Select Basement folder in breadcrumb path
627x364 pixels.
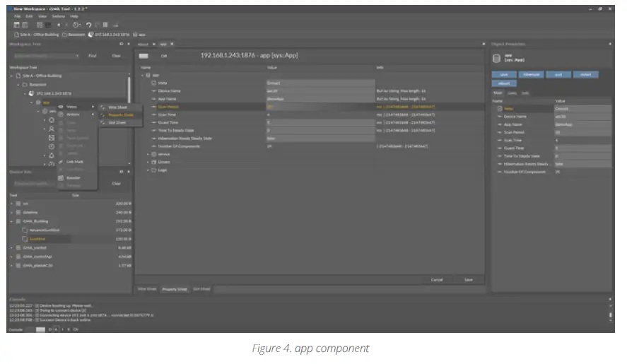[x=74, y=35]
